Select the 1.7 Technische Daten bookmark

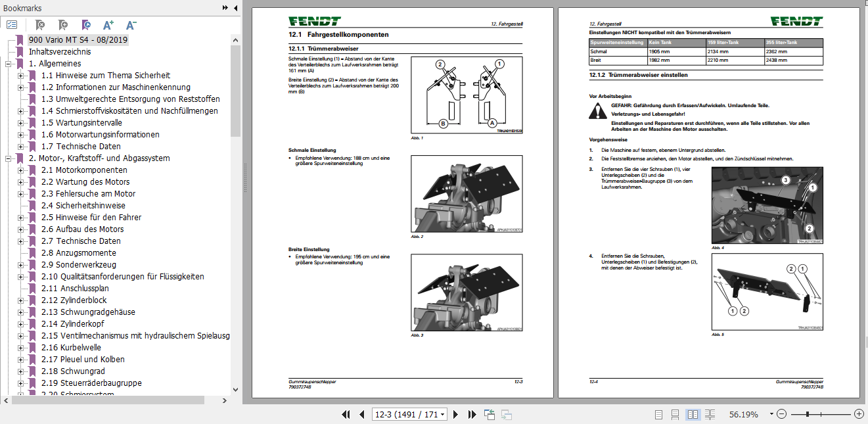81,147
